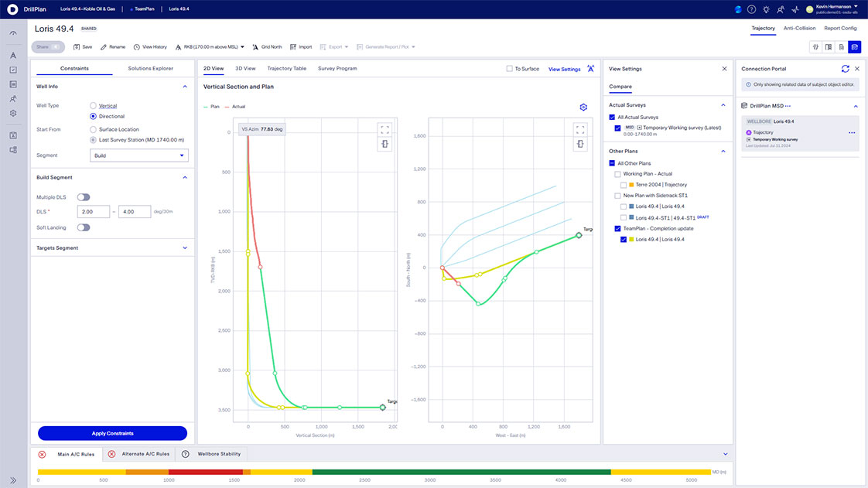Expand the Targets Segment section

pyautogui.click(x=185, y=248)
